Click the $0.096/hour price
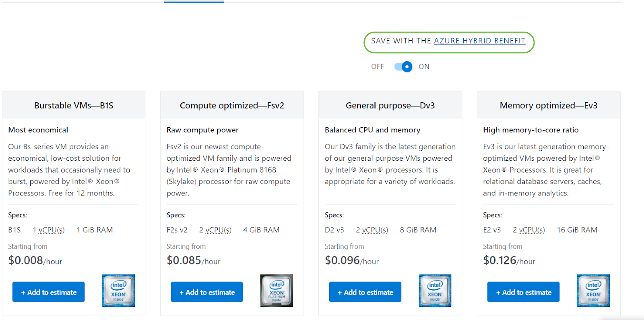644x320 pixels. [352, 260]
